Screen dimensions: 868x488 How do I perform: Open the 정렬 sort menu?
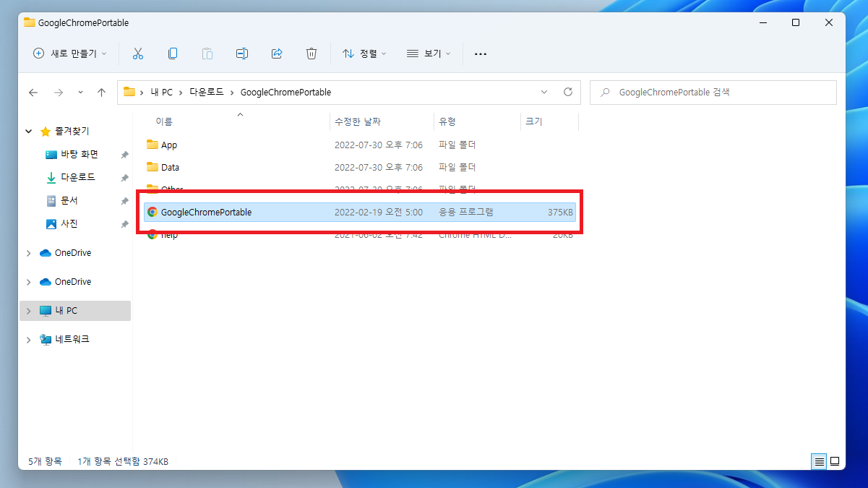pos(364,53)
